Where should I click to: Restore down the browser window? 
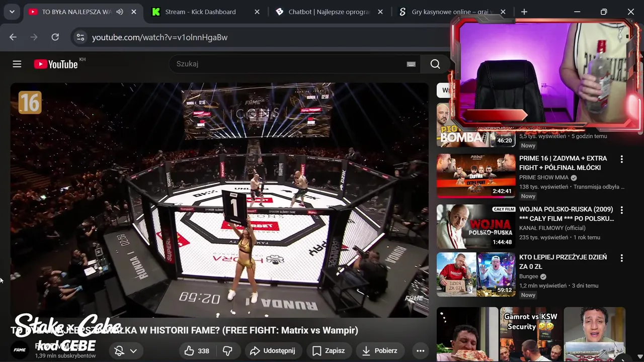tap(604, 12)
